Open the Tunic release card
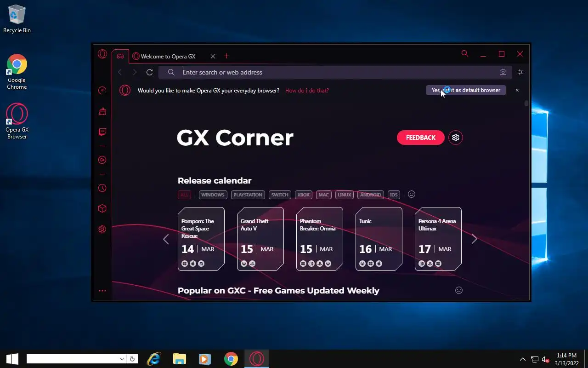This screenshot has width=588, height=368. coord(379,239)
